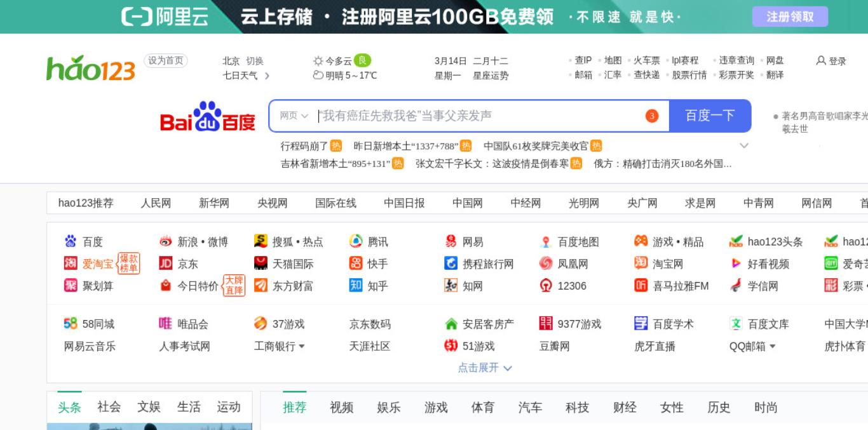868x430 pixels.
Task: Select the 头条 news tab
Action: click(x=69, y=407)
